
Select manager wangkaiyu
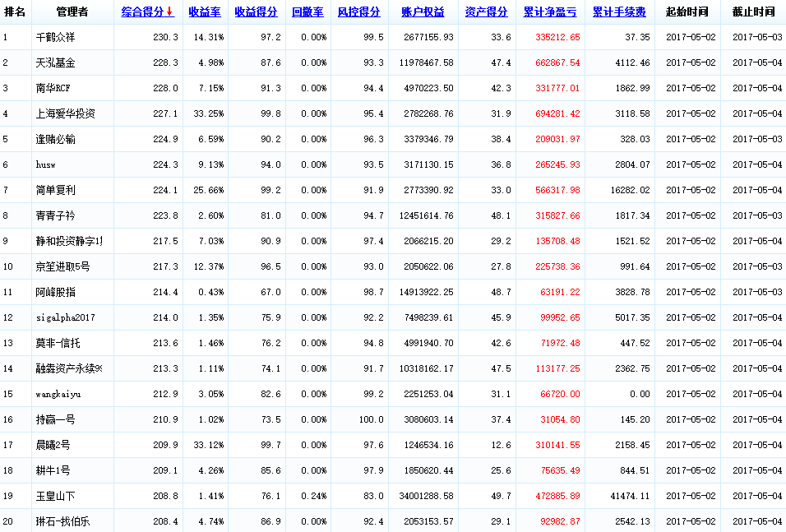58,394
